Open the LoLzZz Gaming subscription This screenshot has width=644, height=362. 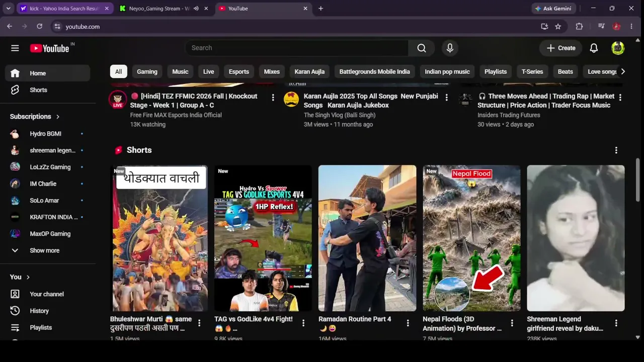[48, 167]
